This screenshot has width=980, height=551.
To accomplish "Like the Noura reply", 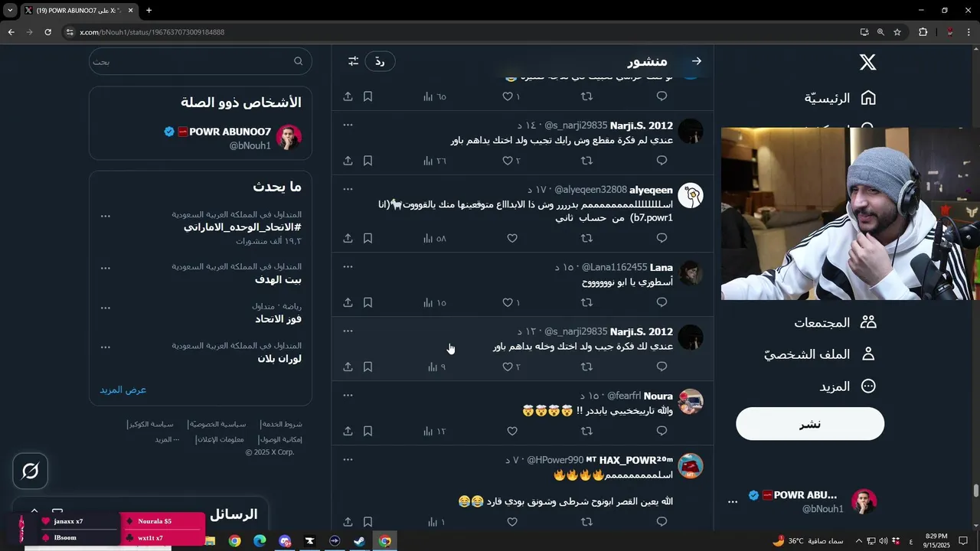I will click(512, 431).
